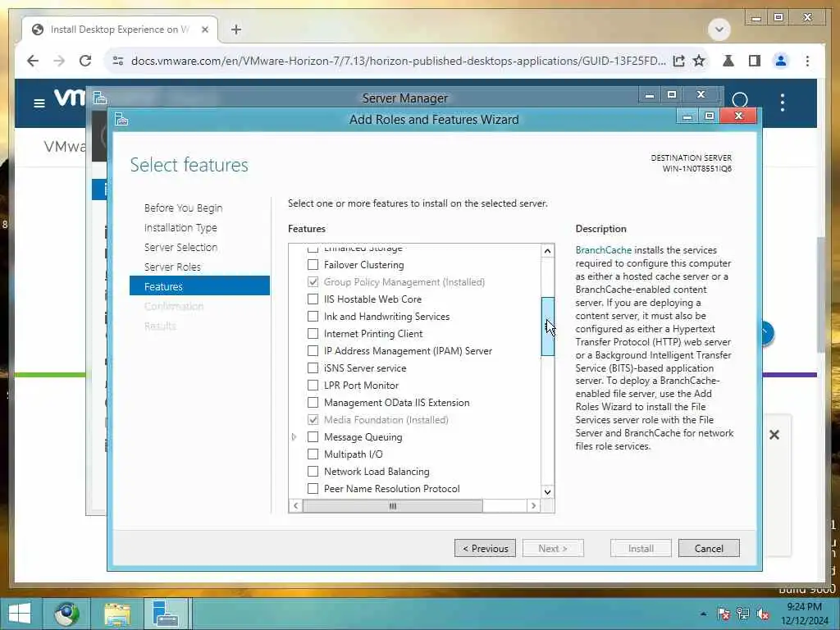Tick Network Load Balancing checkbox

[x=313, y=472]
